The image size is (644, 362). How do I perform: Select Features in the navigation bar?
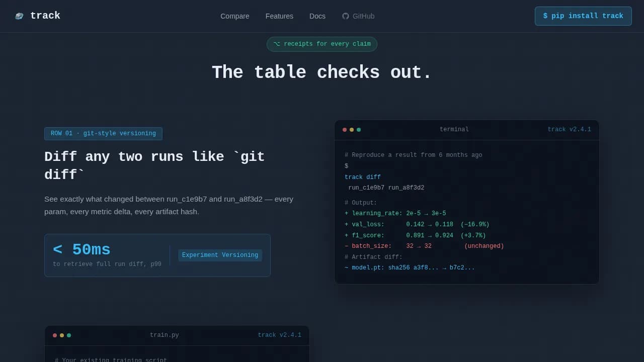[x=279, y=16]
